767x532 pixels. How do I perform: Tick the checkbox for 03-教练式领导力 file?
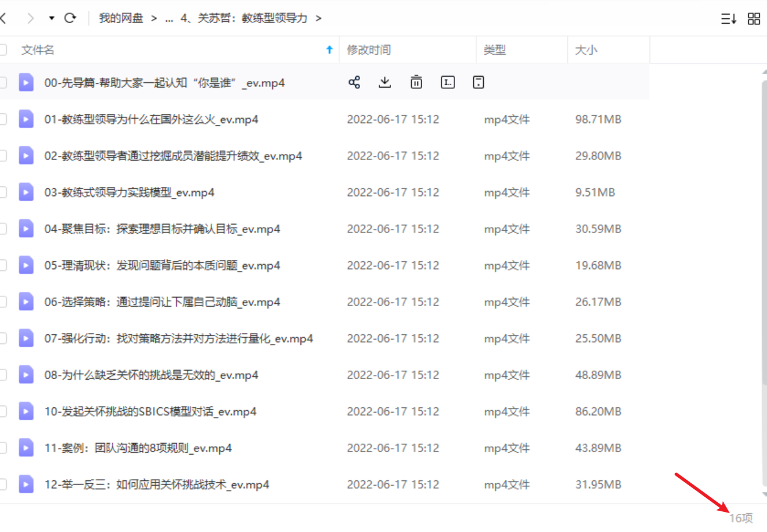coord(2,192)
